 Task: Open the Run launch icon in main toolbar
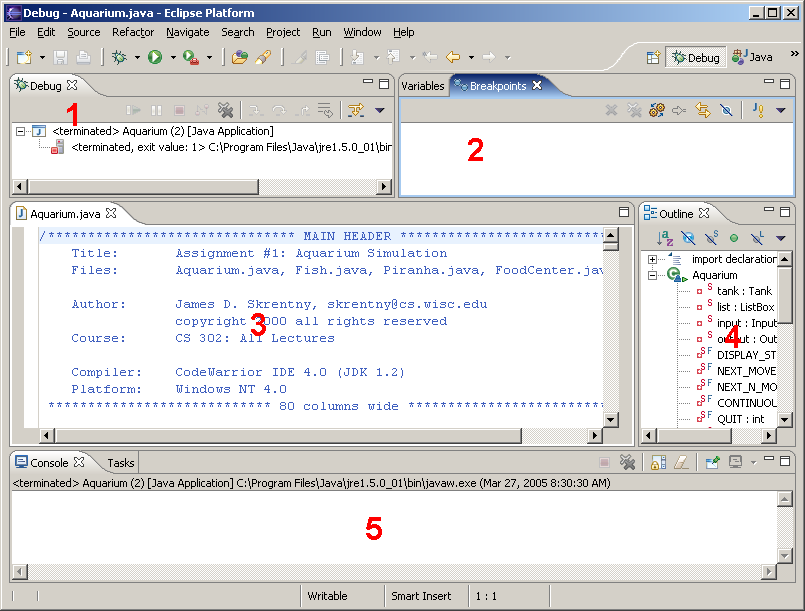click(x=154, y=58)
